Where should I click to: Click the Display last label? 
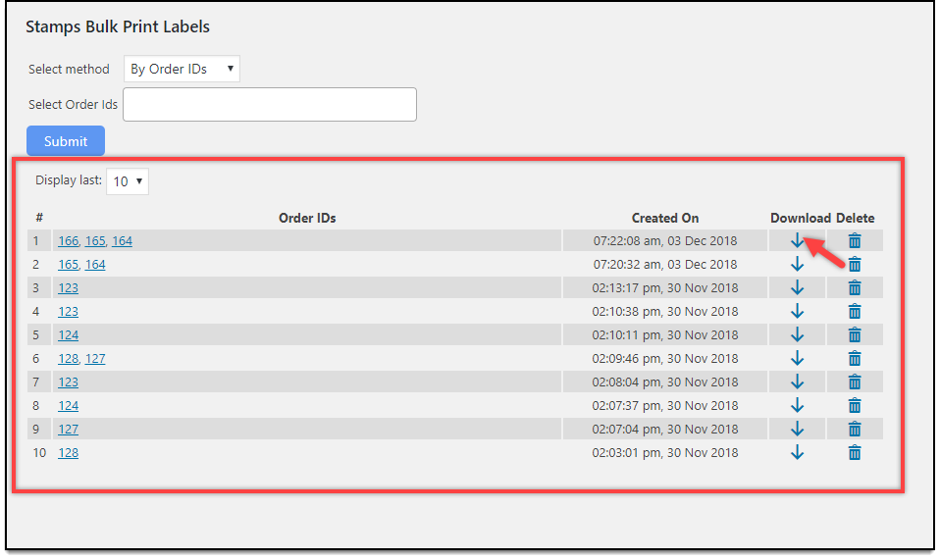click(x=69, y=180)
